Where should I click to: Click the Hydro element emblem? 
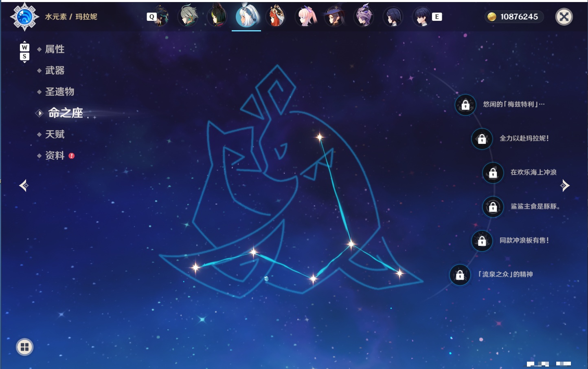click(x=24, y=17)
